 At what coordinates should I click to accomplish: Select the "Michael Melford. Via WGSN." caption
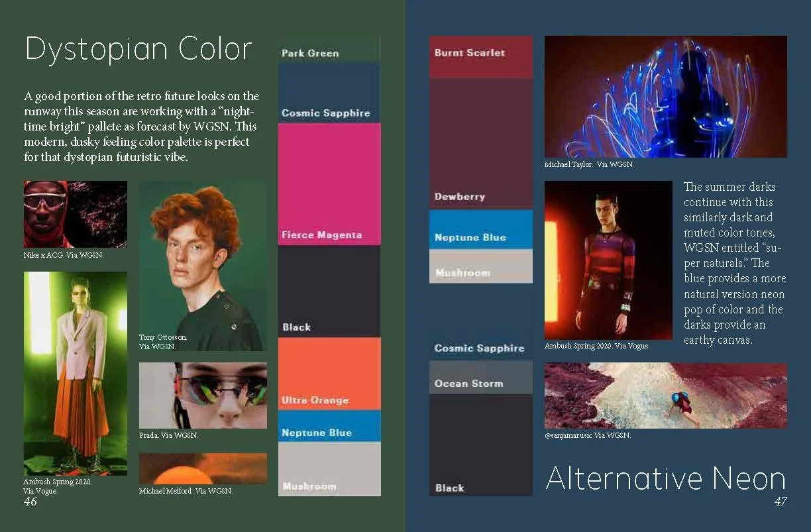[186, 491]
